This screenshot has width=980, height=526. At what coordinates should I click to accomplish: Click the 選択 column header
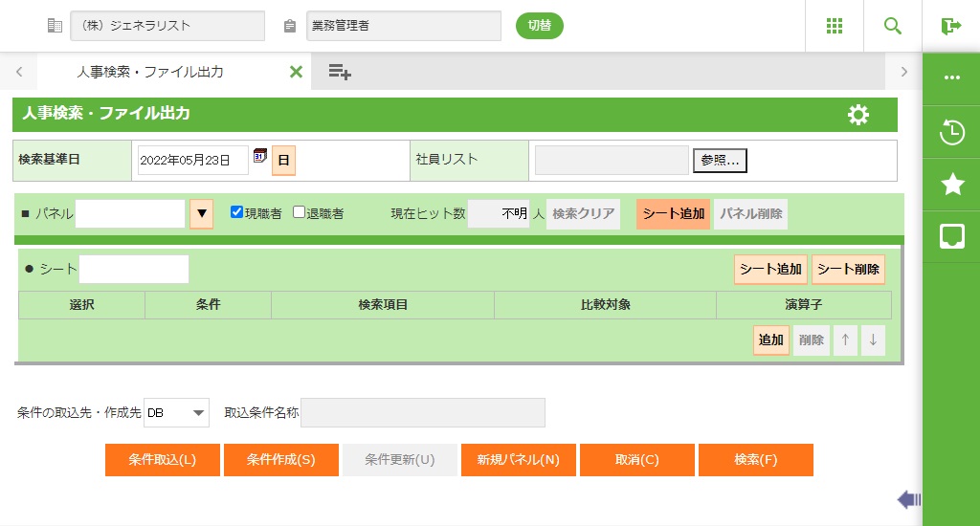pyautogui.click(x=82, y=305)
